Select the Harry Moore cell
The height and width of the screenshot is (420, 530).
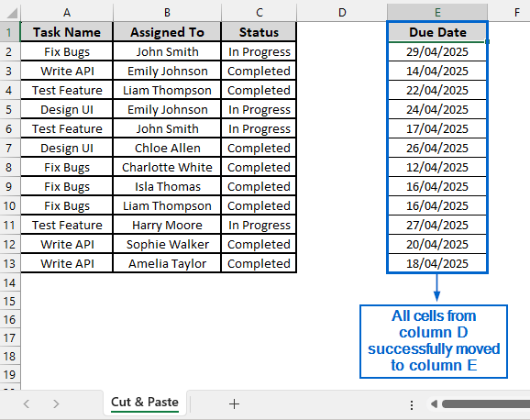(167, 225)
